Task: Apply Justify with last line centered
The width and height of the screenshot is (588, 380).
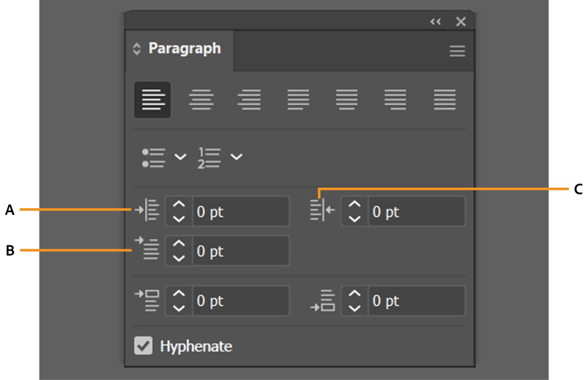Action: click(347, 100)
